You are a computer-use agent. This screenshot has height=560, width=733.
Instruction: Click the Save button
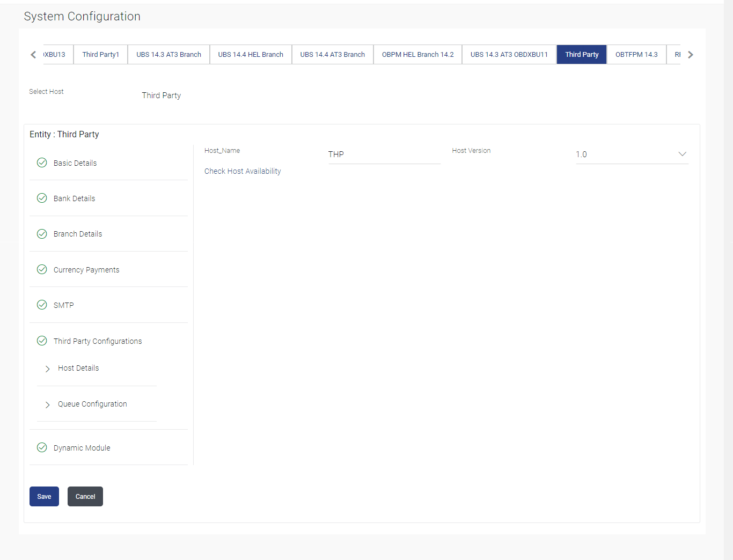pyautogui.click(x=44, y=496)
